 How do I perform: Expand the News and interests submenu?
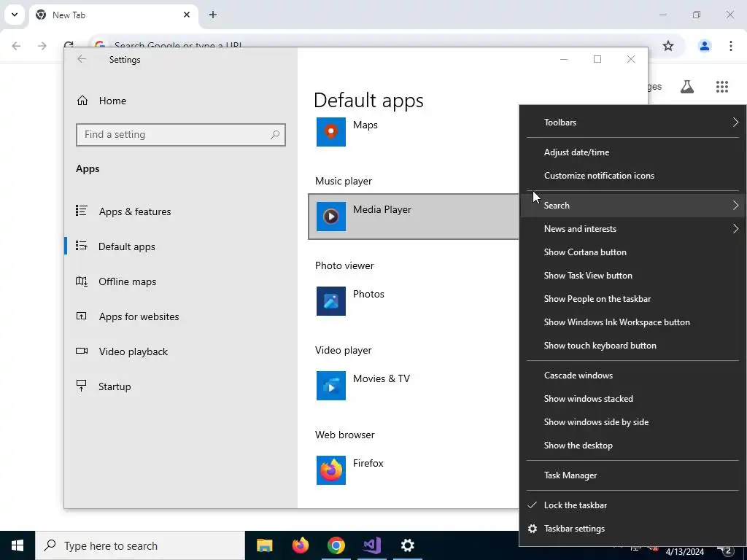click(x=632, y=228)
